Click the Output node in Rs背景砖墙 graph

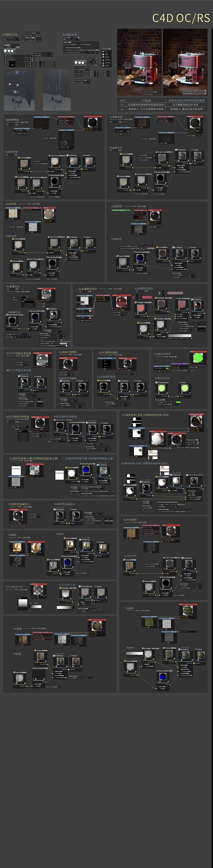pos(89,162)
